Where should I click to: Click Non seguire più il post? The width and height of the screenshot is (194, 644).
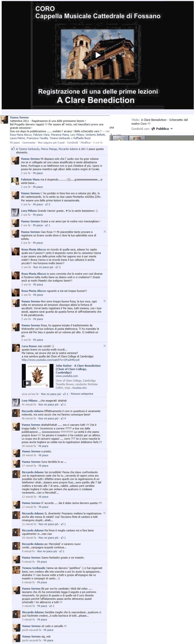point(51,142)
